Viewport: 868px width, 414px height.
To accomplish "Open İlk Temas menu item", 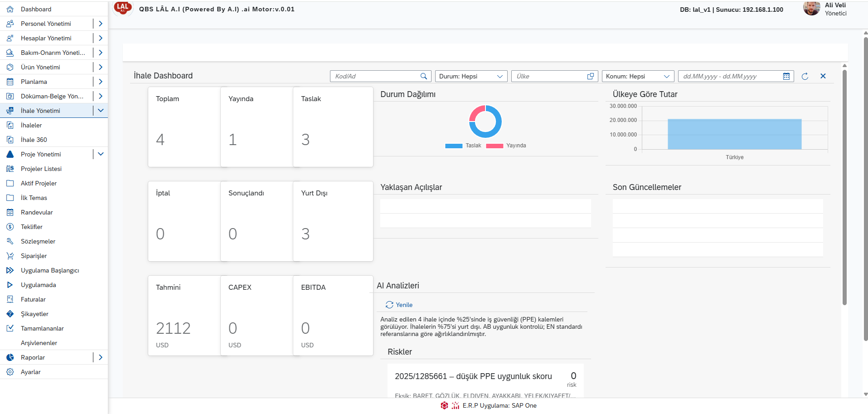I will pos(54,198).
